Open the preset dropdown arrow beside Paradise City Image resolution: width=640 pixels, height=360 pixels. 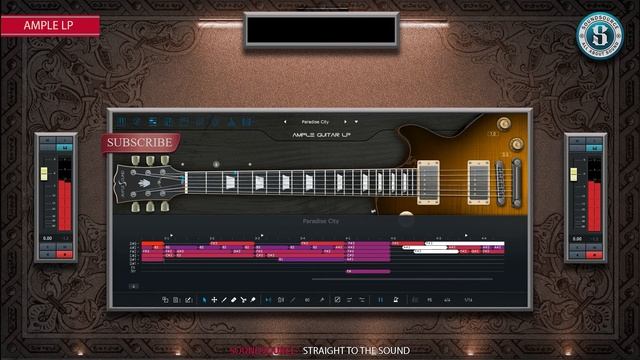coord(356,122)
